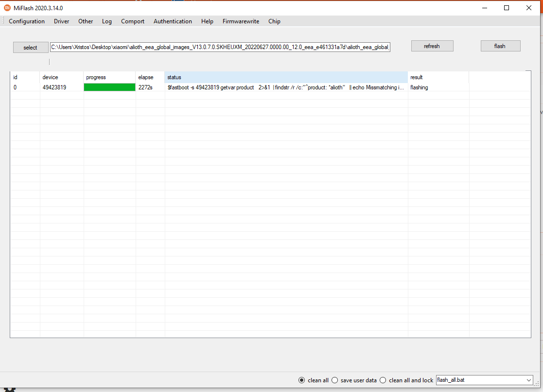Open the Firmwarewrite menu
The image size is (543, 392).
click(241, 21)
